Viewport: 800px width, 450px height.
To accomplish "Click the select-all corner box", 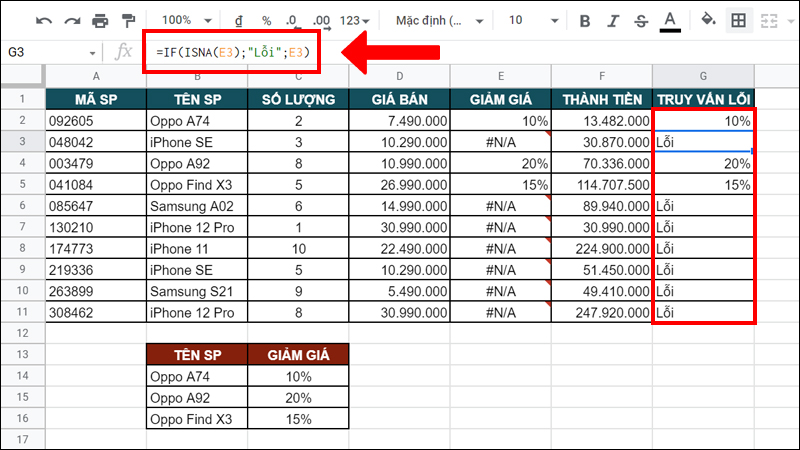I will 22,75.
